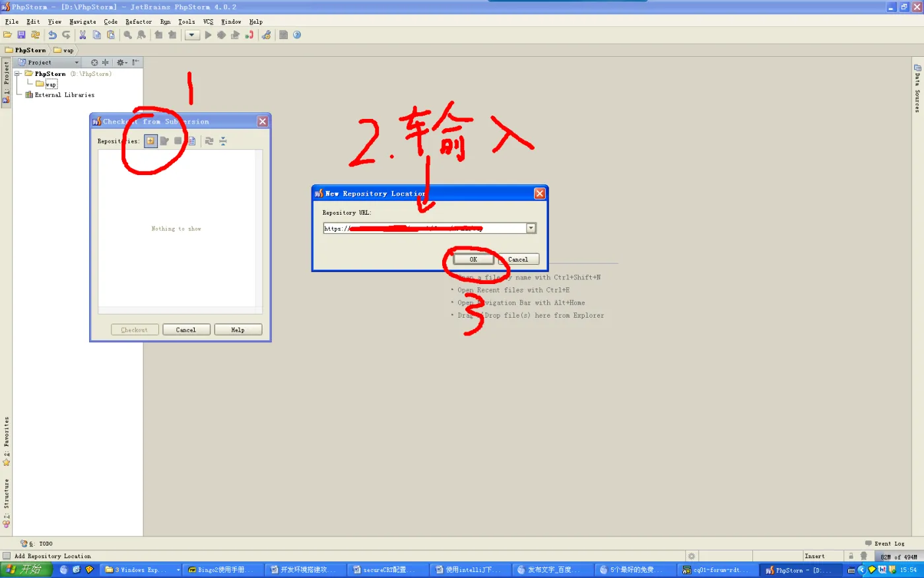Click the Cut scissors icon
The image size is (924, 578).
pyautogui.click(x=82, y=35)
